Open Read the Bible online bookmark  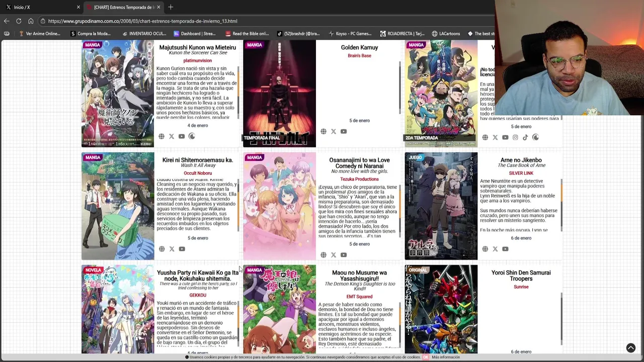click(247, 34)
